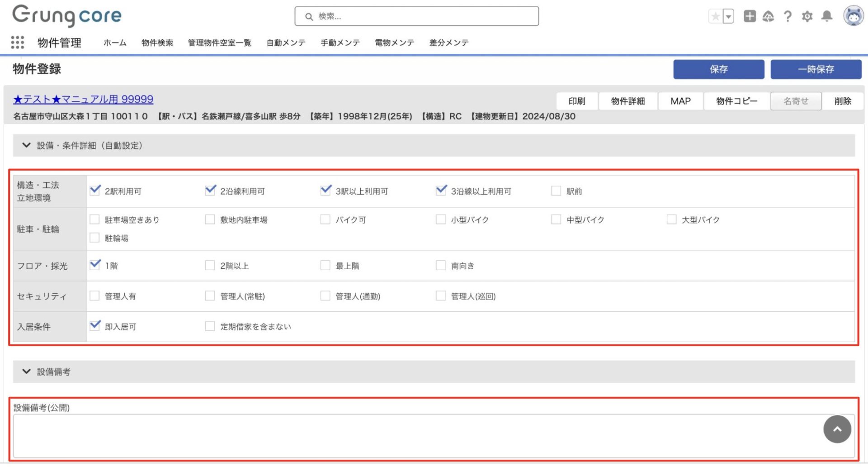Viewport: 868px width, 467px height.
Task: Switch to the 自動メンテ tab
Action: [x=286, y=43]
